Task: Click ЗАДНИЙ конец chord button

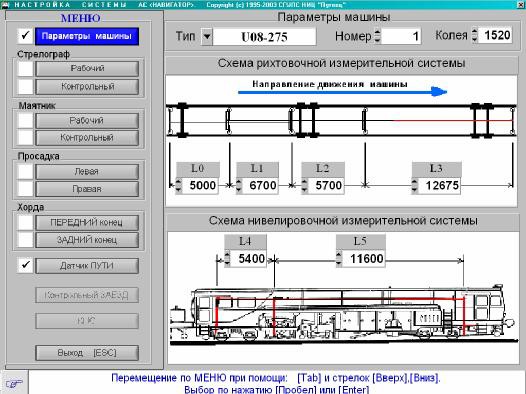Action: 87,240
